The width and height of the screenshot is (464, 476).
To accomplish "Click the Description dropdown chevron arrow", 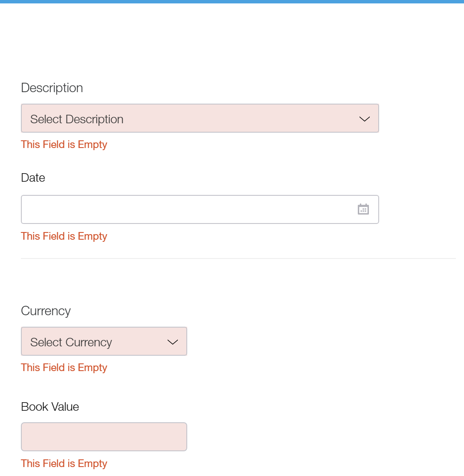I will [x=364, y=119].
